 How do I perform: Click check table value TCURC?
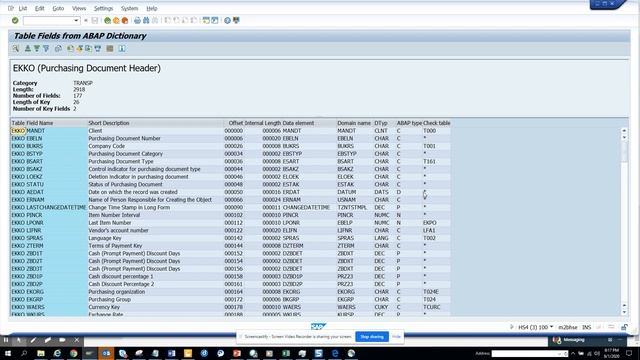[x=431, y=307]
